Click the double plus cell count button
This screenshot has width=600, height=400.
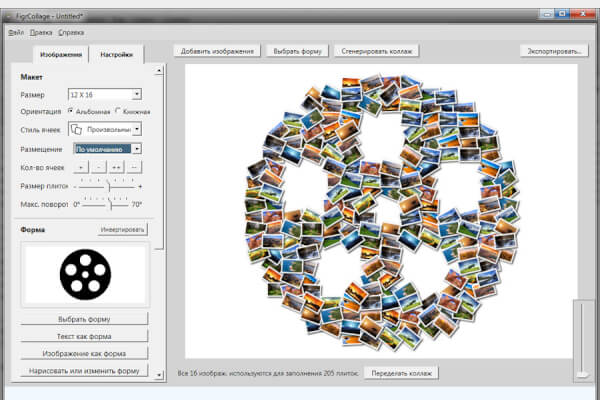click(x=116, y=167)
